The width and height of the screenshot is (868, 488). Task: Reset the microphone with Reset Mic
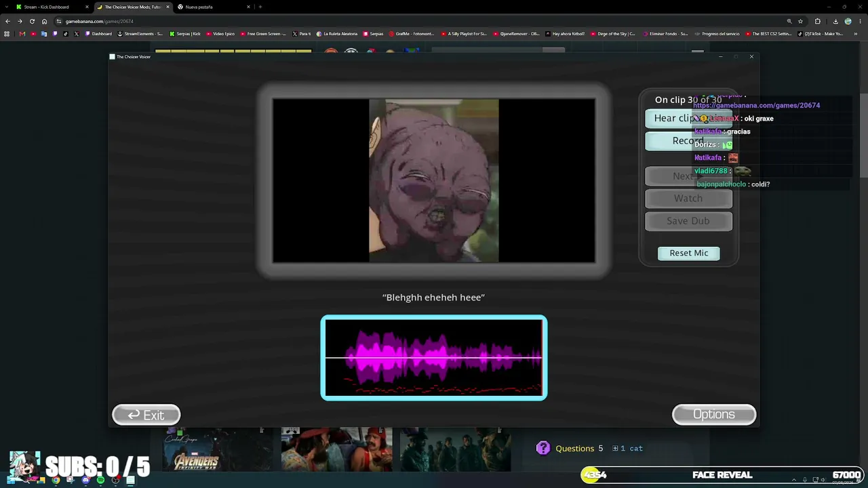tap(689, 253)
